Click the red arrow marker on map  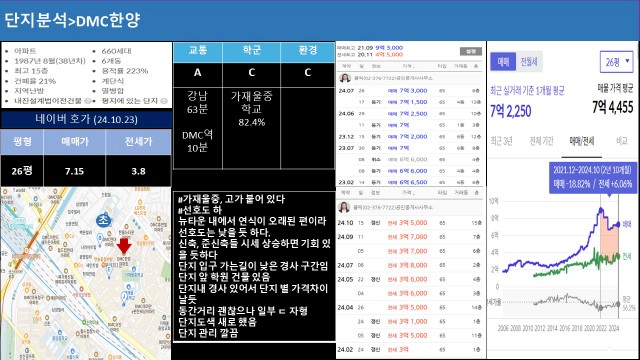coord(124,246)
